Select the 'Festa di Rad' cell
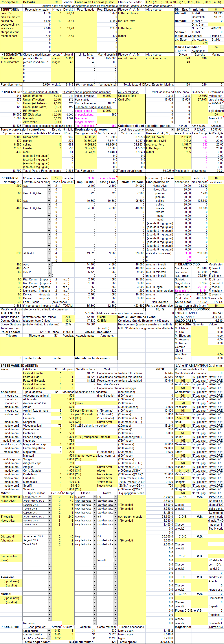The height and width of the screenshot is (644, 224). click(37, 377)
